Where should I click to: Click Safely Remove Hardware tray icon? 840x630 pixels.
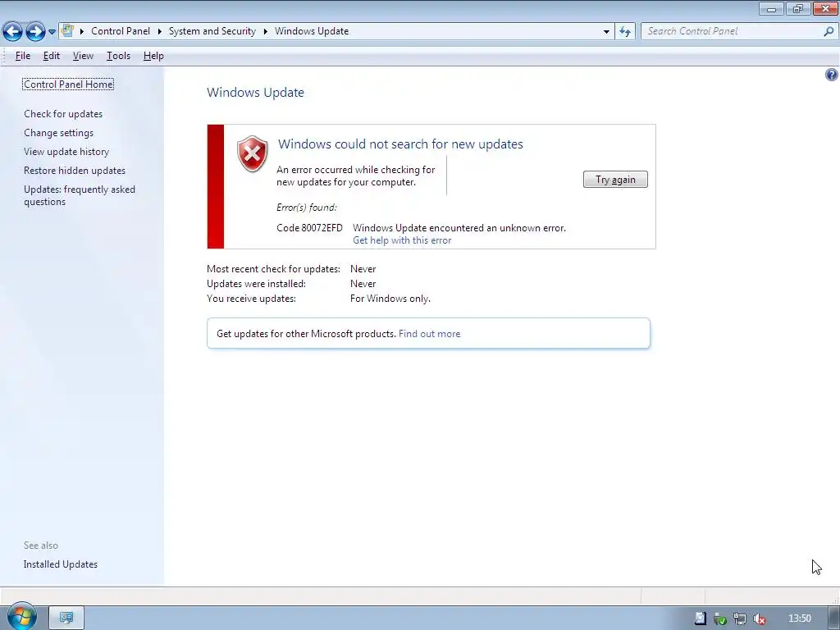[x=720, y=619]
